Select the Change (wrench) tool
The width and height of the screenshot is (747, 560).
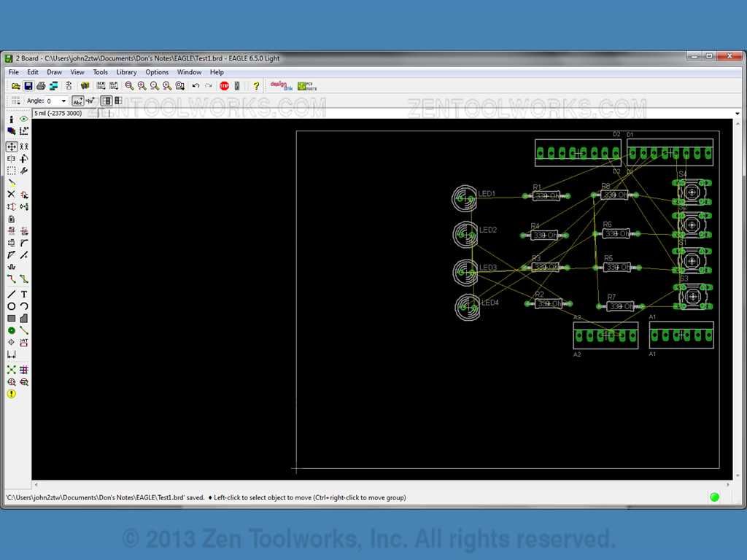(24, 171)
